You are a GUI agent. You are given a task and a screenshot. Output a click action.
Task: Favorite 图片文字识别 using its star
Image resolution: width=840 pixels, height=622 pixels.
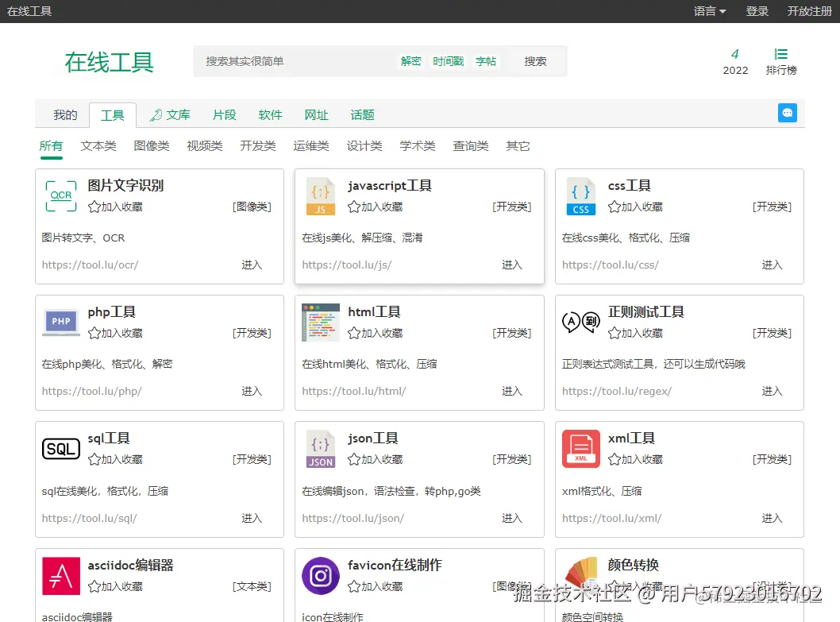tap(94, 207)
